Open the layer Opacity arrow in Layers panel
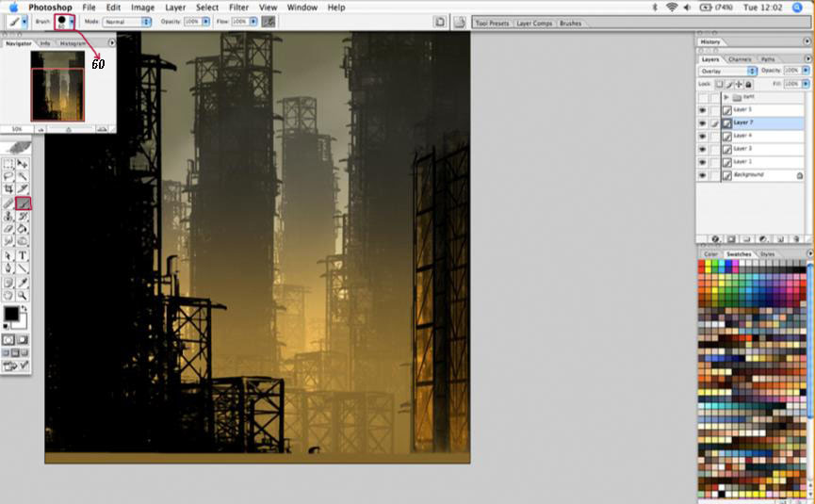815x504 pixels. click(806, 71)
